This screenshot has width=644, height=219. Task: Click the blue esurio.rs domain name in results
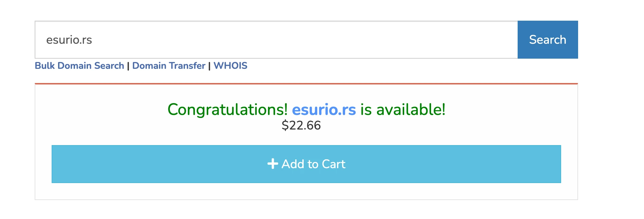pos(324,109)
